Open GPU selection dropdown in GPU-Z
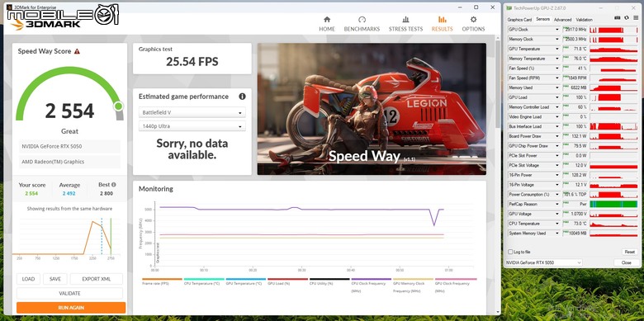 pyautogui.click(x=543, y=262)
